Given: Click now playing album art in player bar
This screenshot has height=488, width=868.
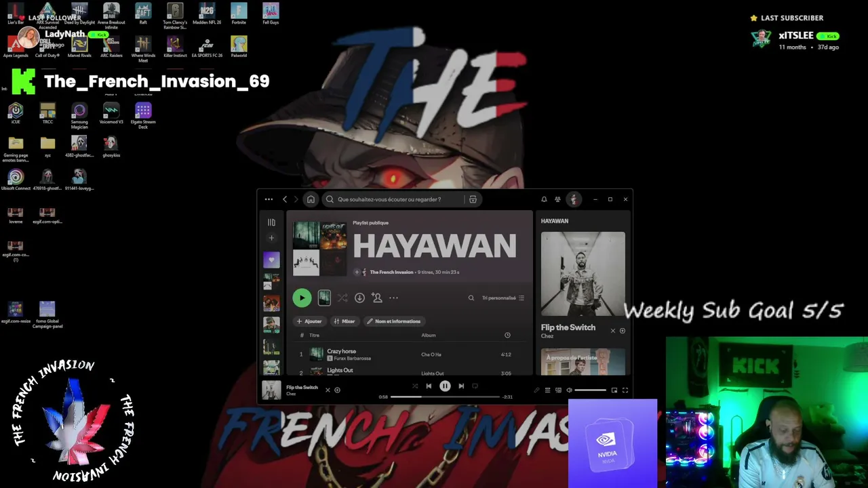Looking at the screenshot, I should (x=271, y=390).
